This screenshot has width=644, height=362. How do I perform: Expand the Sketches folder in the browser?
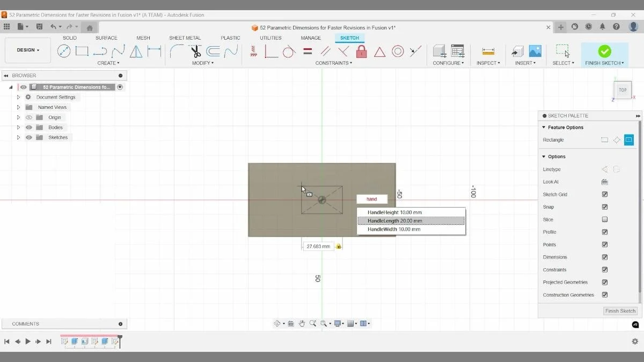[x=18, y=137]
